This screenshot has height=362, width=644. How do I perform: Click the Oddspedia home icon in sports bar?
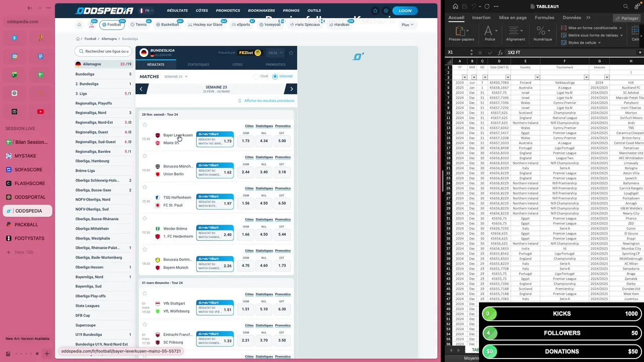click(79, 25)
